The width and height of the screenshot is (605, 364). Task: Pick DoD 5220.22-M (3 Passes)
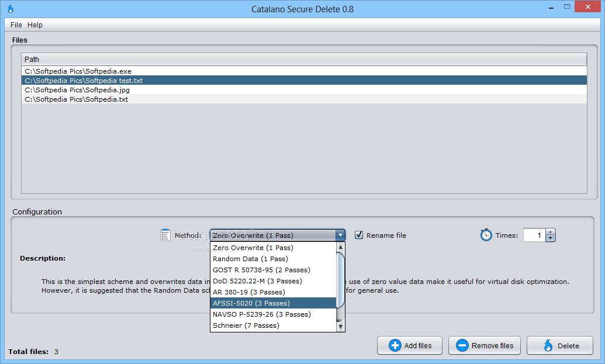(273, 281)
